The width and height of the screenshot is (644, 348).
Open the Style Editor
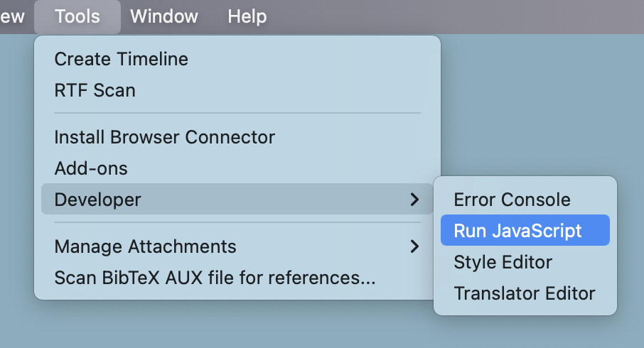point(503,262)
